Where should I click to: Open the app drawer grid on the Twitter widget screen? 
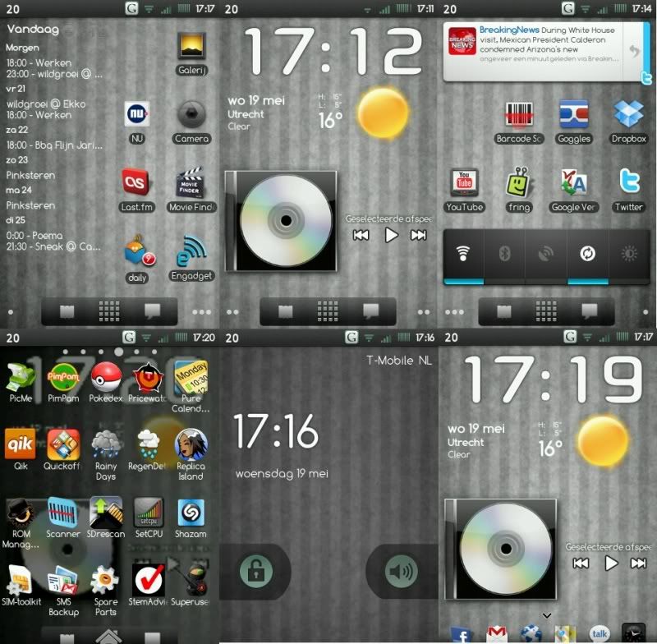point(546,311)
